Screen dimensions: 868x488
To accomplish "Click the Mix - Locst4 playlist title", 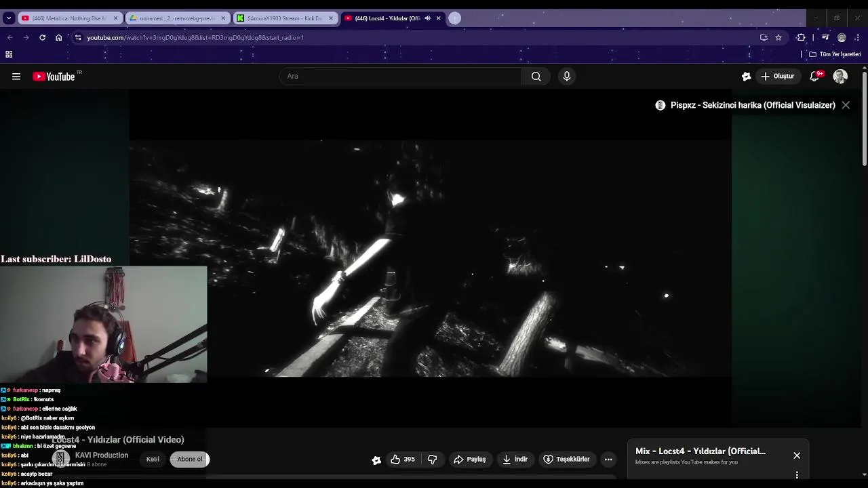I will (x=701, y=451).
